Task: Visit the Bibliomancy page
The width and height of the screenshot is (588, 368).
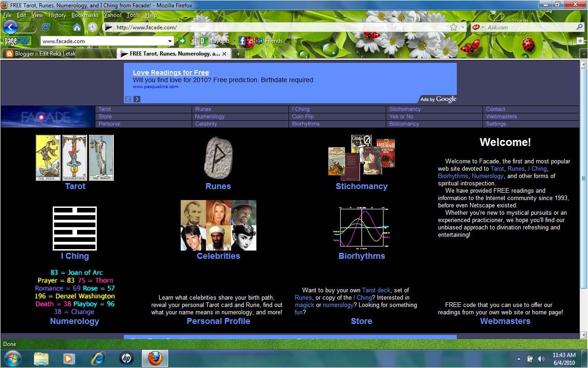Action: point(404,124)
